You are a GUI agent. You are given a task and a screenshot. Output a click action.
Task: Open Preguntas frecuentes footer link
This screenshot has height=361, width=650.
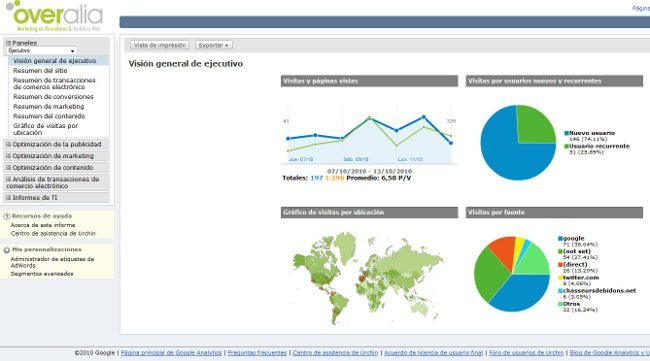tap(257, 353)
